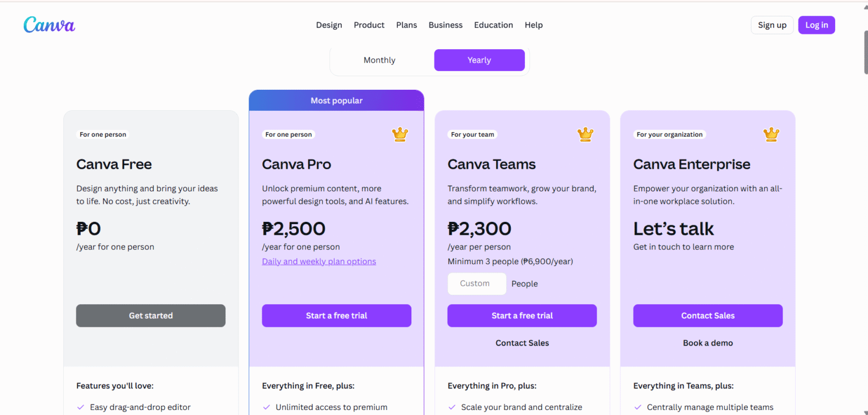Click the Canva logo
The image size is (868, 415).
click(49, 24)
